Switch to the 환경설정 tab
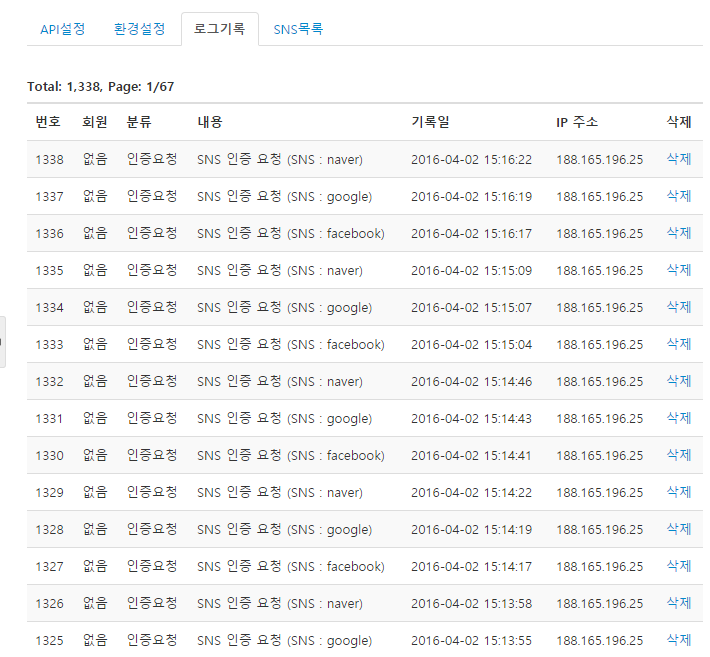Image resolution: width=710 pixels, height=657 pixels. [x=139, y=29]
